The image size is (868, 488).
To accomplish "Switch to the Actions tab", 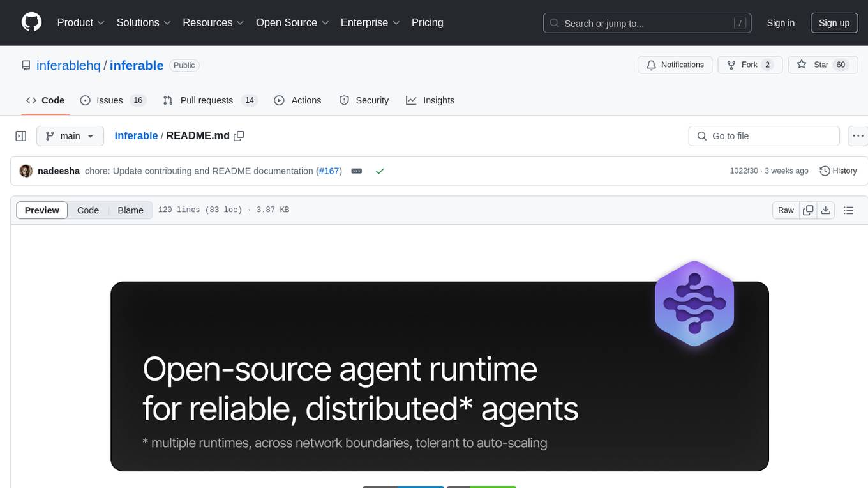I will [x=297, y=100].
